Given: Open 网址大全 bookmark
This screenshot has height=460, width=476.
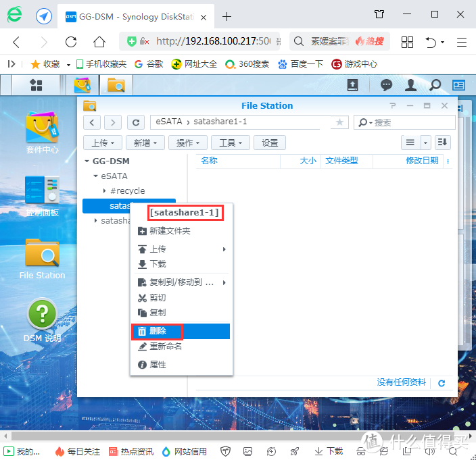Looking at the screenshot, I should pyautogui.click(x=194, y=64).
